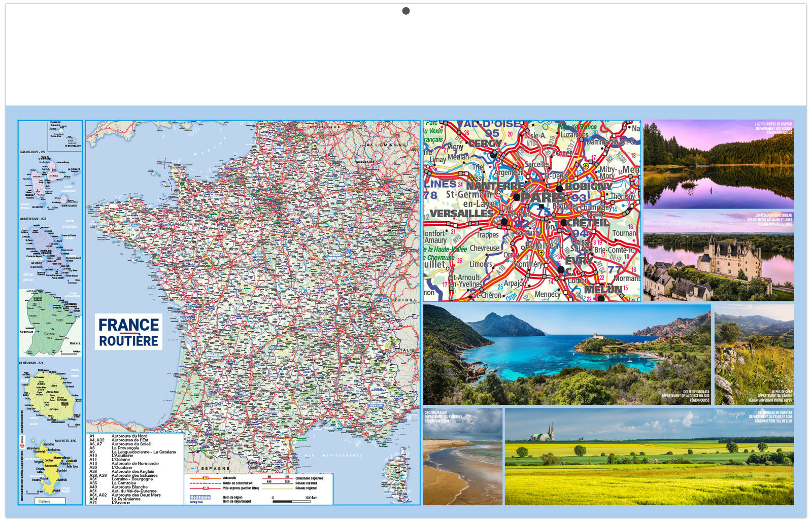
Task: Open the Cathédrale de Chartres field photo
Action: point(649,457)
